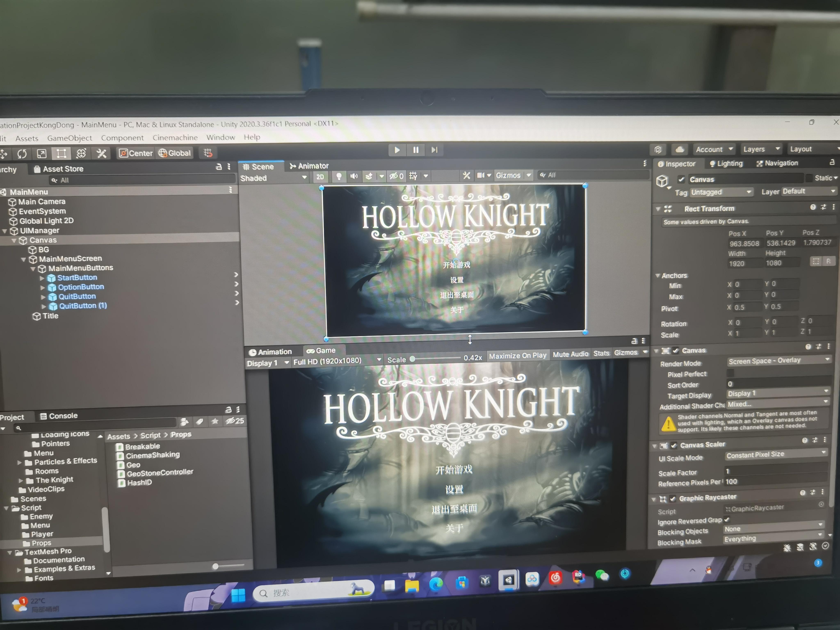Adjust Project panel icon size slider
This screenshot has height=630, width=840.
point(229,566)
